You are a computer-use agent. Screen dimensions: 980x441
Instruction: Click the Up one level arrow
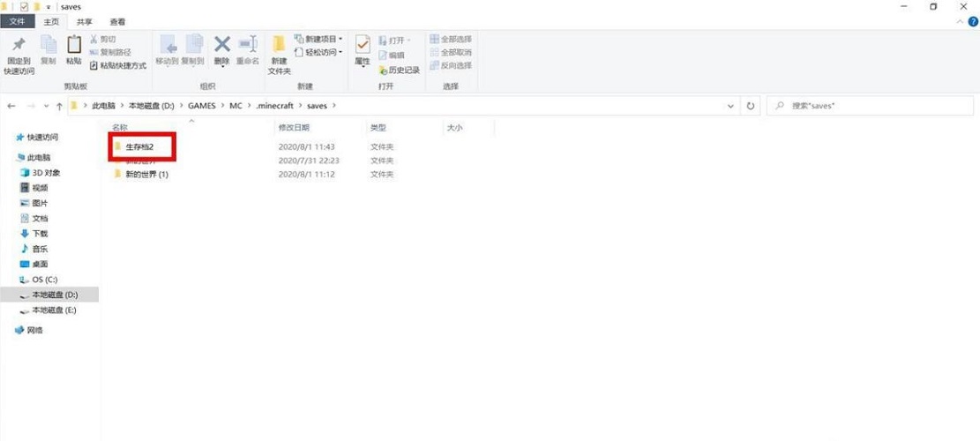coord(59,106)
